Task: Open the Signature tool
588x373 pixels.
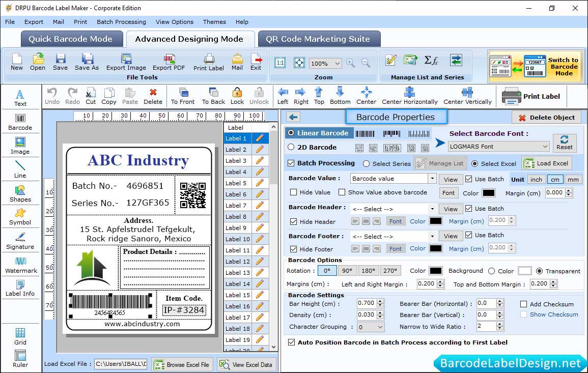Action: 20,241
